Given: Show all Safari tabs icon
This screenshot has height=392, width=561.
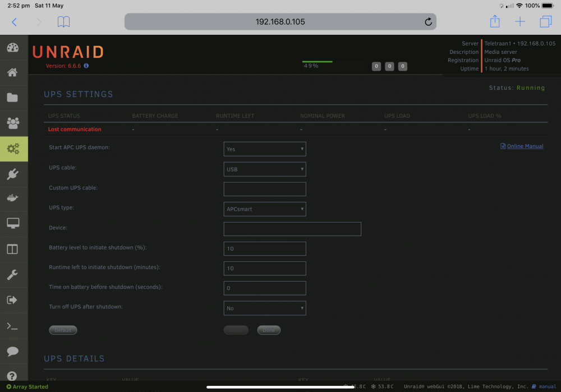Looking at the screenshot, I should (546, 22).
